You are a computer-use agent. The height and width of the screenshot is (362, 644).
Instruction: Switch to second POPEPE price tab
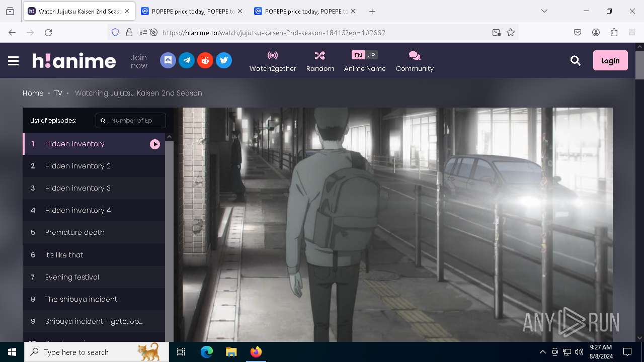coord(305,11)
